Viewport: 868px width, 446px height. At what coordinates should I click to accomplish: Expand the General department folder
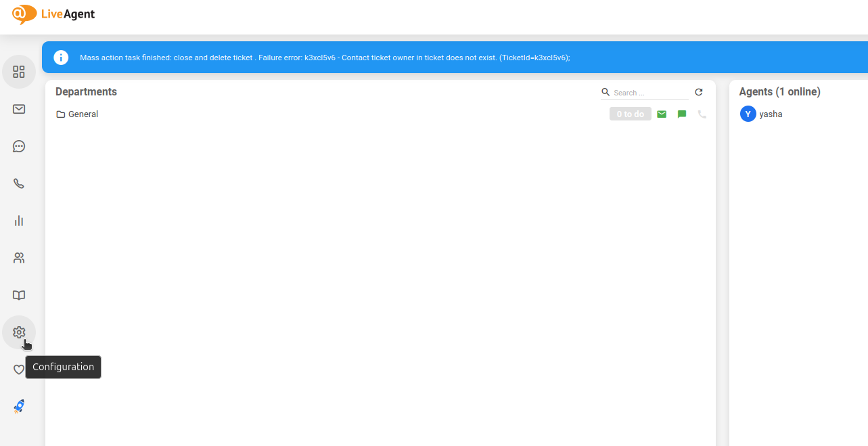point(60,114)
